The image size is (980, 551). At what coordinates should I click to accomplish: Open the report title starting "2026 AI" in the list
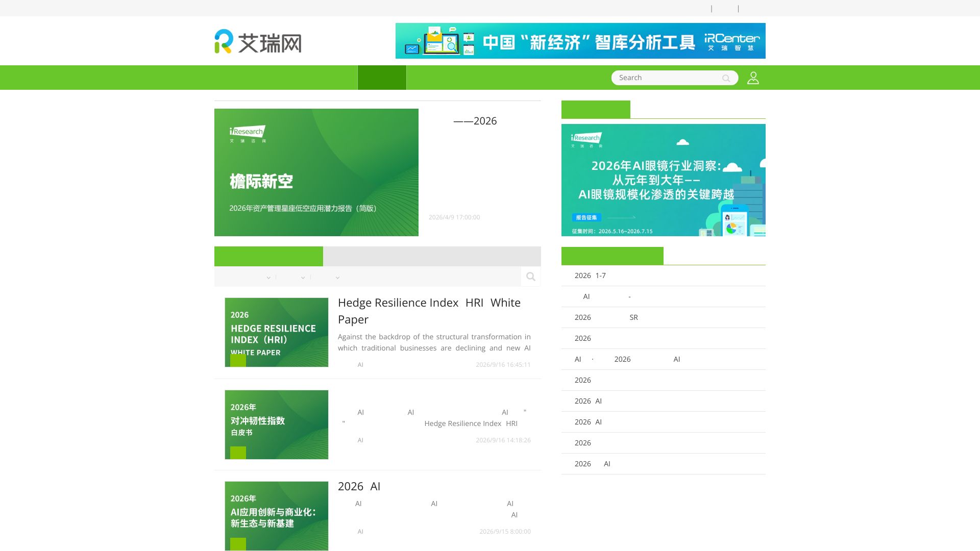[x=359, y=486]
